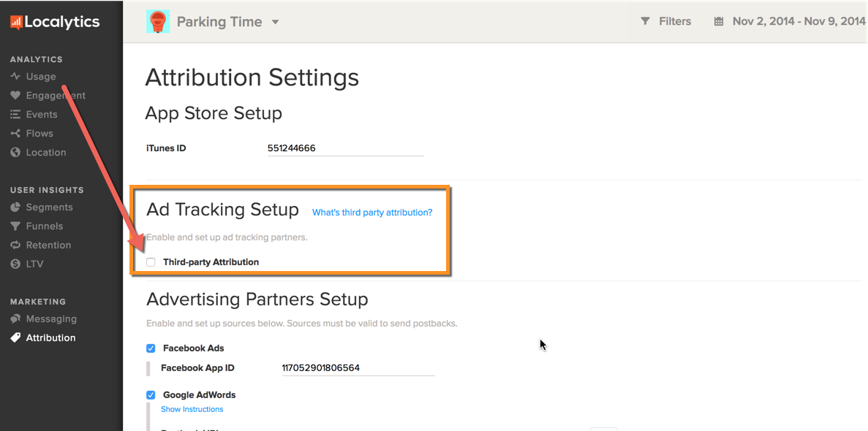Uncheck the Google AdWords checkbox
Image resolution: width=868 pixels, height=431 pixels.
(151, 395)
